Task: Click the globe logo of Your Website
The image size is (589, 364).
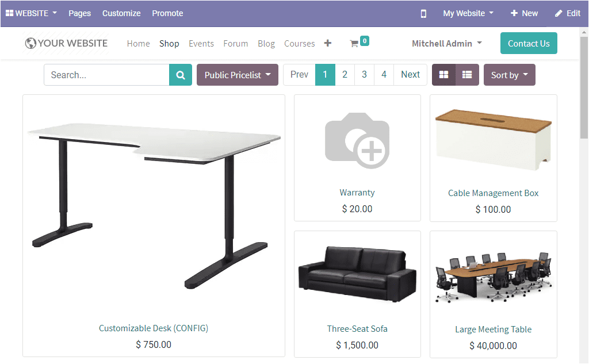Action: [30, 43]
